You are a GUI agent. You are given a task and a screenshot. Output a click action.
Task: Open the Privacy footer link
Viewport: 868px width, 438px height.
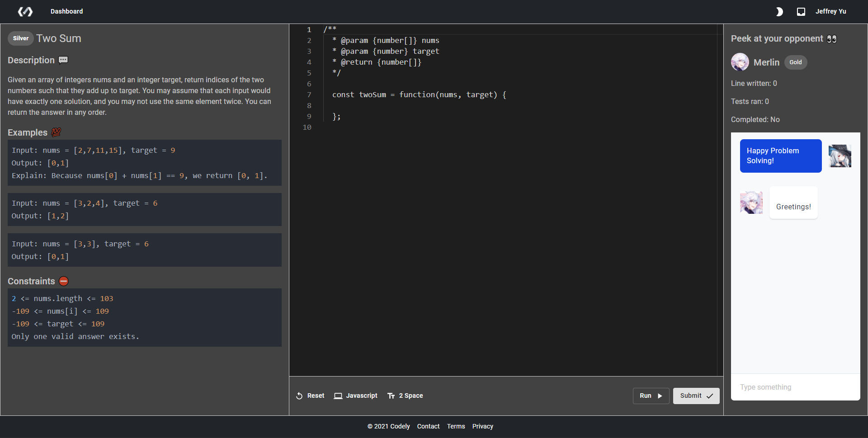[482, 426]
